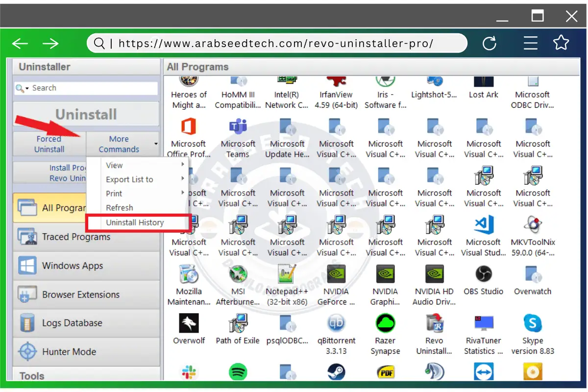Click the Forced Uninstall button
Screen dimensions: 588x392
coord(49,143)
